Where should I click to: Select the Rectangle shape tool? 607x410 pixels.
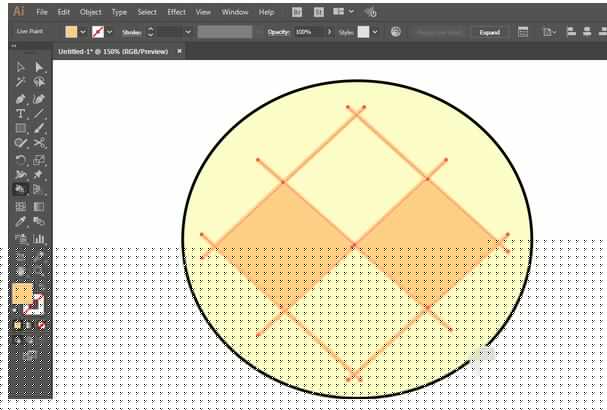(x=21, y=129)
